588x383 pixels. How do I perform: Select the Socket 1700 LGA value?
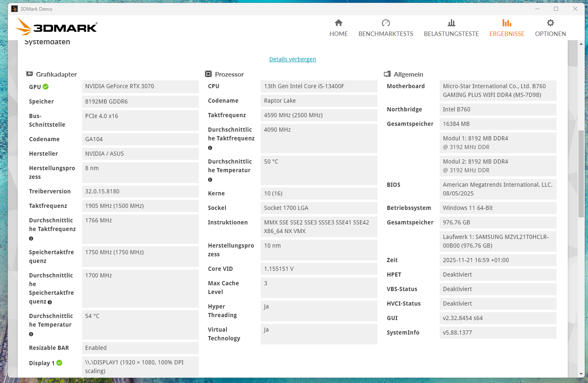pyautogui.click(x=319, y=208)
